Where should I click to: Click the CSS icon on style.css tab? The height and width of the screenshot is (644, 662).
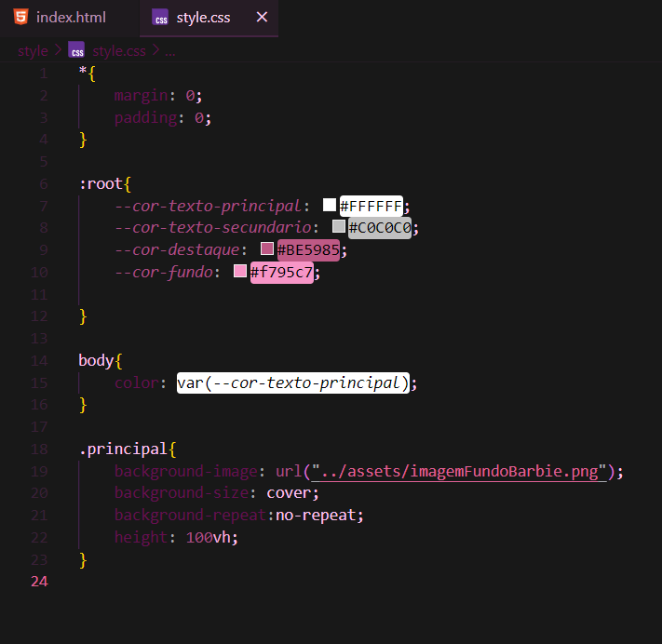[x=160, y=18]
